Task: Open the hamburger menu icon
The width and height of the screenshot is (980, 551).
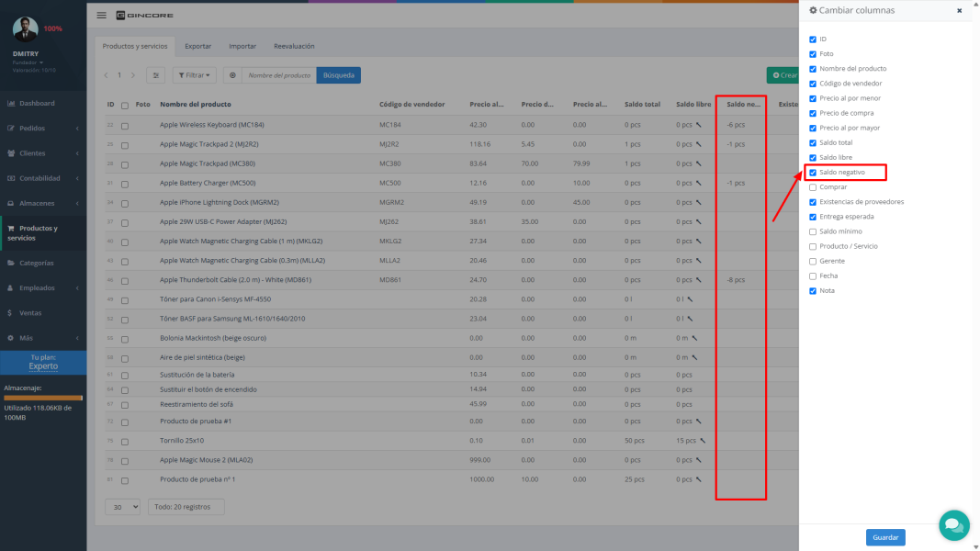Action: pos(101,15)
